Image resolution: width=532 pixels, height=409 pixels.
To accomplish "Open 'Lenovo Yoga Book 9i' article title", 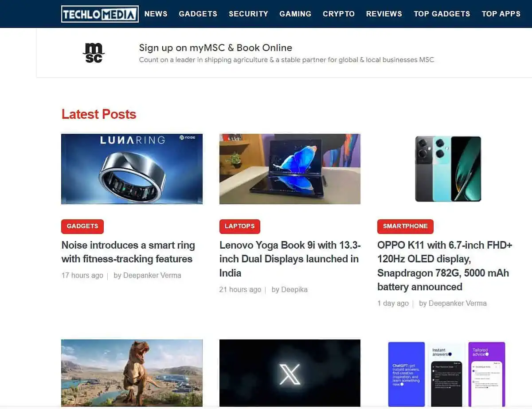I will [x=290, y=259].
